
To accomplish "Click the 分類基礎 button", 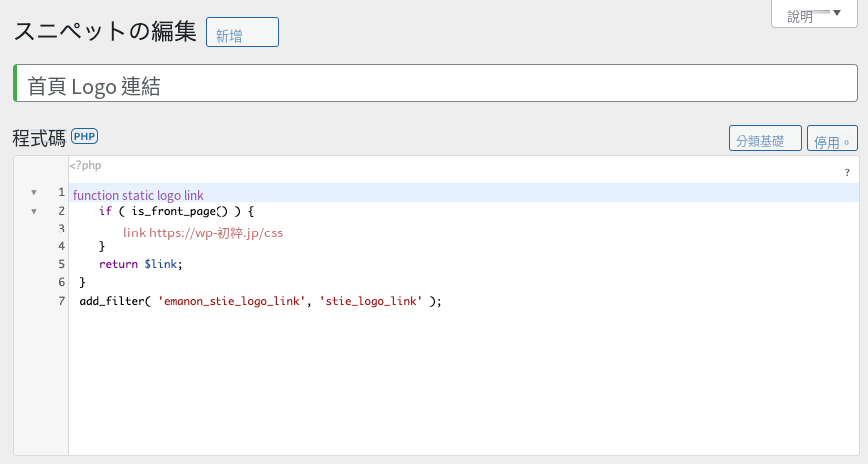I will pyautogui.click(x=765, y=138).
